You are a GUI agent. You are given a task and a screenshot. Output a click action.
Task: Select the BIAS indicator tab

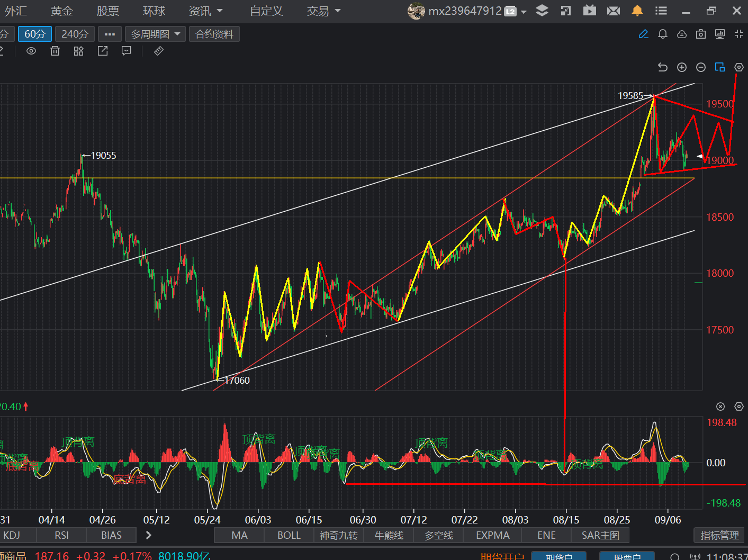coord(111,535)
